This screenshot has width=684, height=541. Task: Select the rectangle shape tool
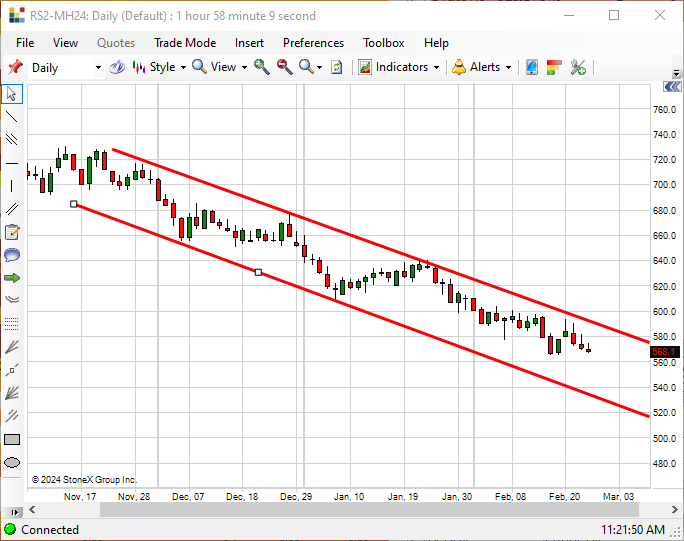12,439
